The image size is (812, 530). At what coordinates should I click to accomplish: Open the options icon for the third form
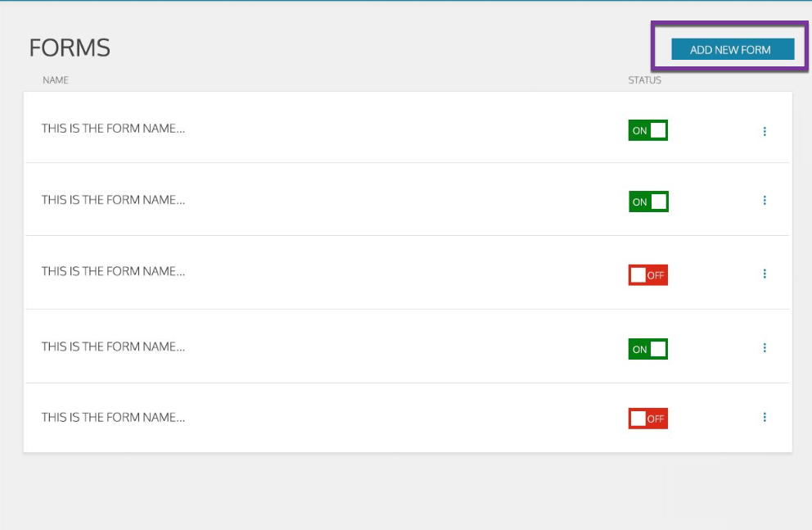pos(765,274)
